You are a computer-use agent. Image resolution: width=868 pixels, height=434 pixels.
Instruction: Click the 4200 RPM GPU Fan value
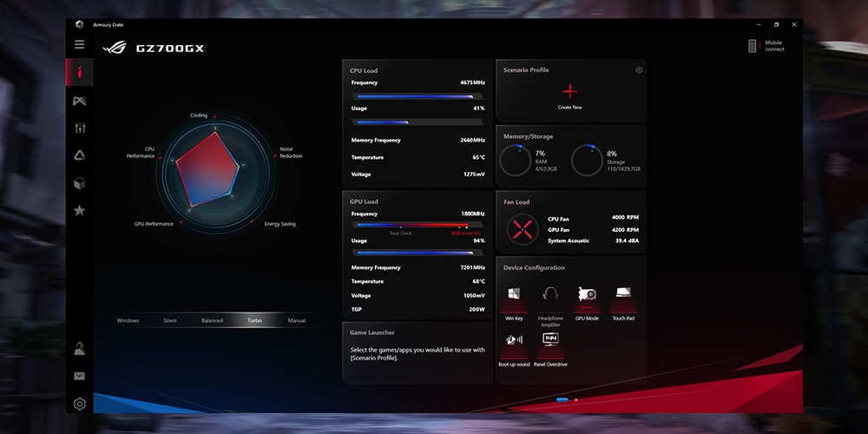click(x=625, y=230)
